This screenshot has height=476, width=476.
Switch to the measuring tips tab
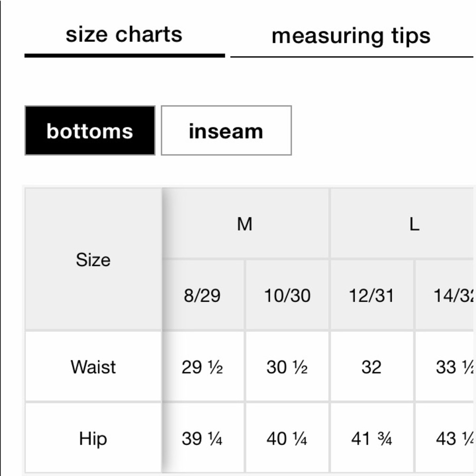coord(350,35)
